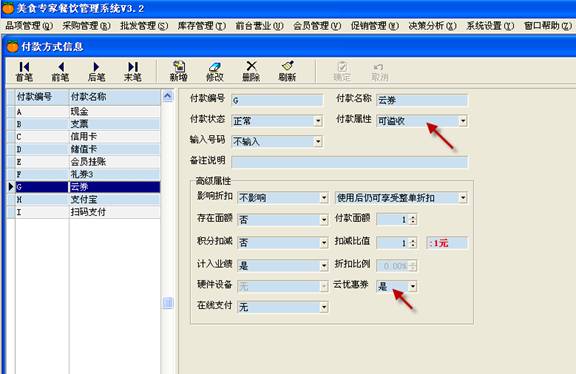This screenshot has width=576, height=374.
Task: Open the 决策分析 menu
Action: pos(432,26)
